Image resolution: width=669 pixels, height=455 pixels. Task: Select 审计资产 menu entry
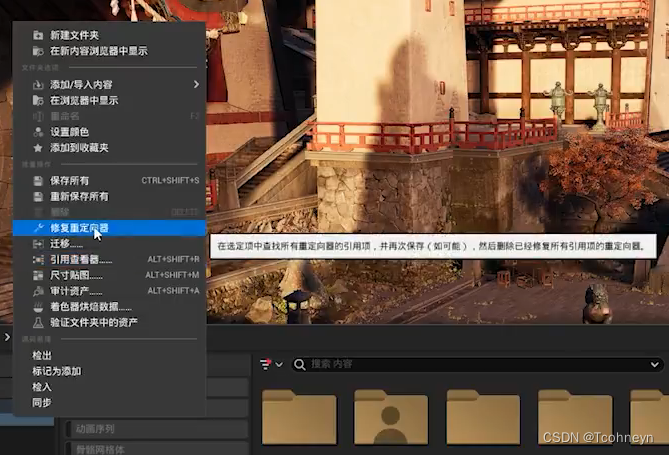pos(109,291)
